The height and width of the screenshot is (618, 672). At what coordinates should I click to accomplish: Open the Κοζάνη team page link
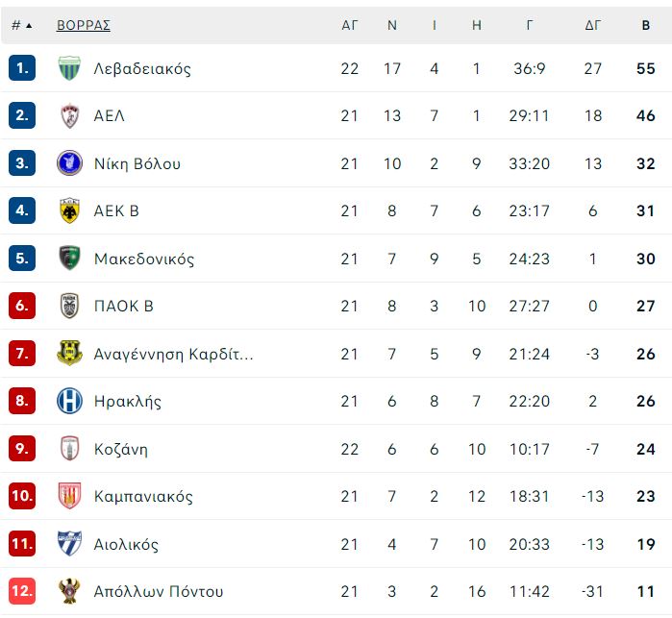click(121, 449)
